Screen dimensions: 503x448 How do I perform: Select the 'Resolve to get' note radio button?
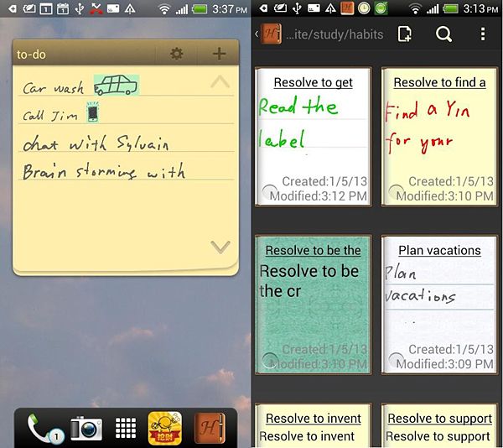coord(270,193)
